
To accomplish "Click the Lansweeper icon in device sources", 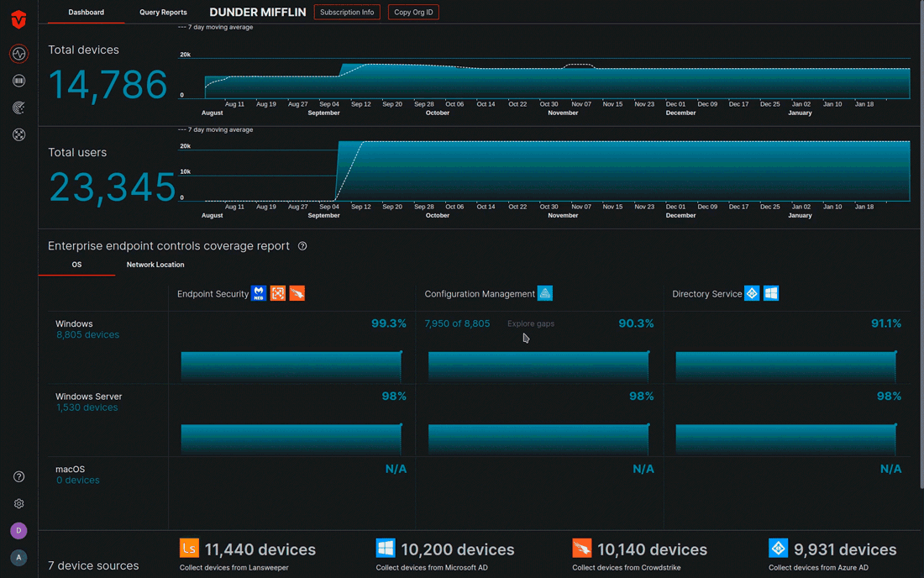I will coord(189,548).
